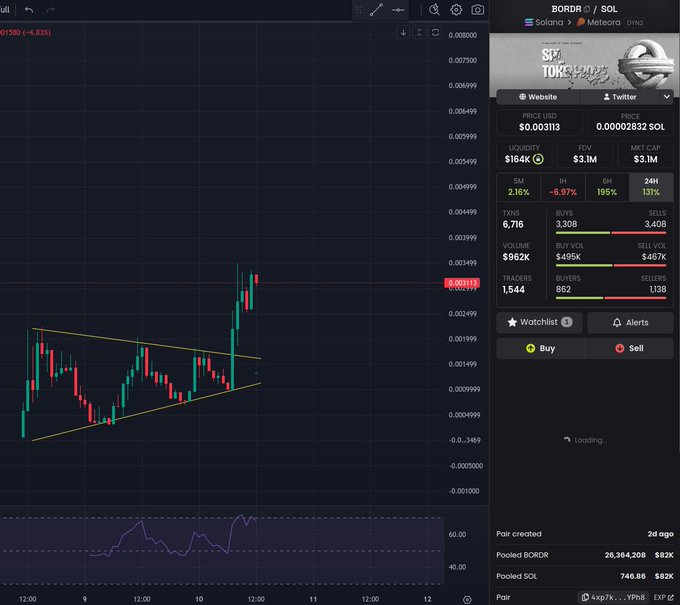Click the time axis settings icon
The width and height of the screenshot is (680, 605).
467,599
